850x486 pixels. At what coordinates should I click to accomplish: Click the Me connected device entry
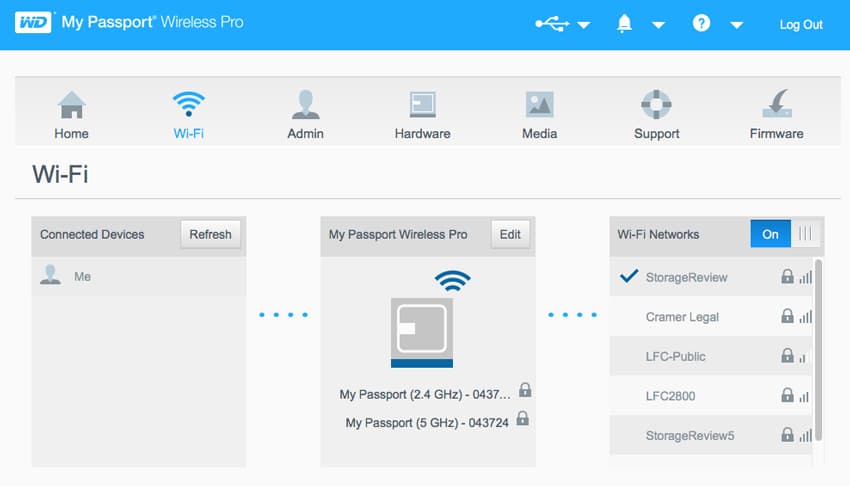139,276
